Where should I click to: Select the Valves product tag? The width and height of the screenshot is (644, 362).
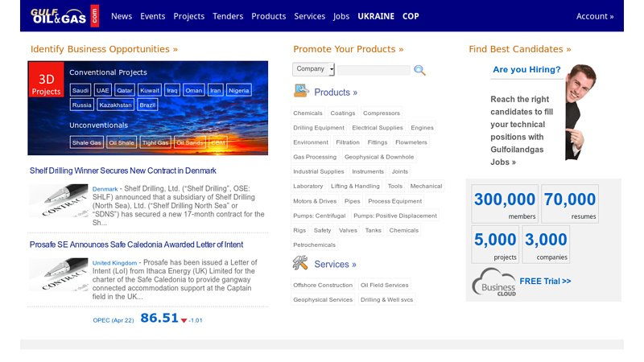348,230
